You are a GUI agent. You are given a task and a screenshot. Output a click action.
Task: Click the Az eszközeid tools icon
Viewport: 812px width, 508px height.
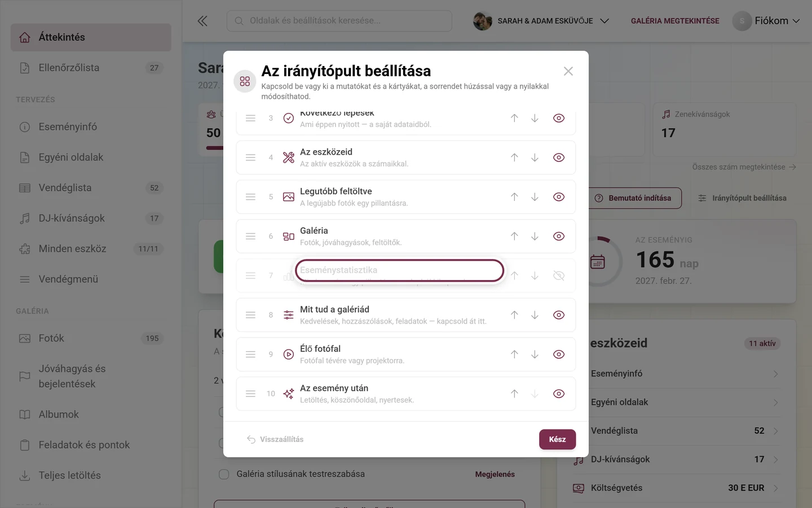[289, 157]
